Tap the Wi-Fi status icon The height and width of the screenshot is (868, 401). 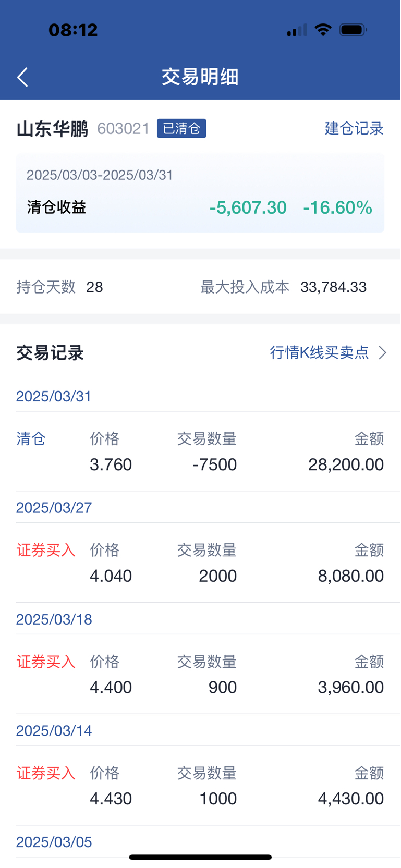323,30
